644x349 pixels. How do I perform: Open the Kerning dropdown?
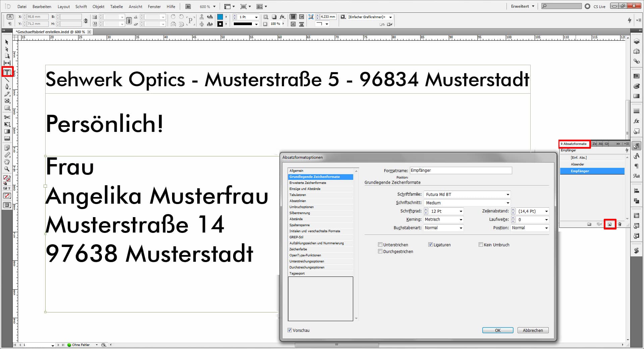(x=461, y=219)
